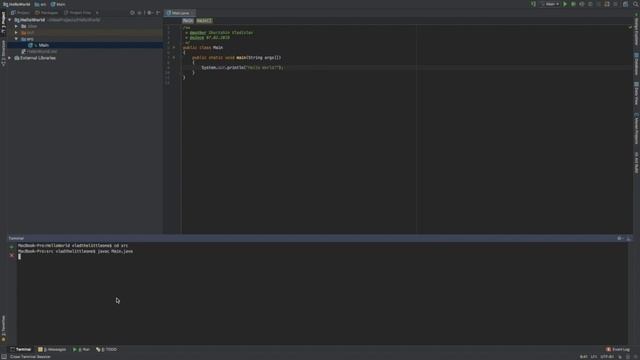Image resolution: width=640 pixels, height=360 pixels.
Task: Click the Collapse All icon in the Project panel
Action: [x=140, y=13]
